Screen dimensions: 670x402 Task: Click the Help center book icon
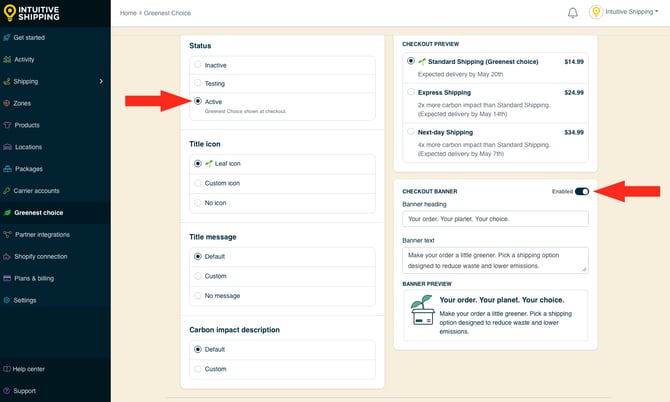point(7,369)
